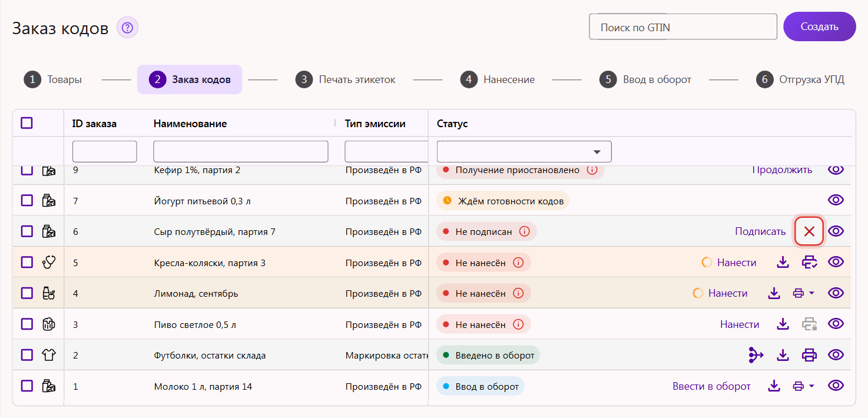
Task: Click share/split icon for Футболки order
Action: tap(756, 355)
